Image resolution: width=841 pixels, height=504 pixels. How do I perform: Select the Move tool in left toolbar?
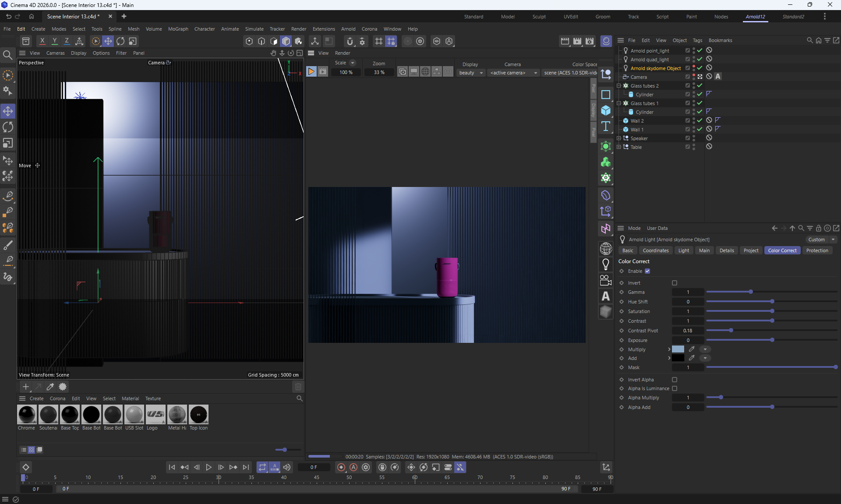click(8, 111)
